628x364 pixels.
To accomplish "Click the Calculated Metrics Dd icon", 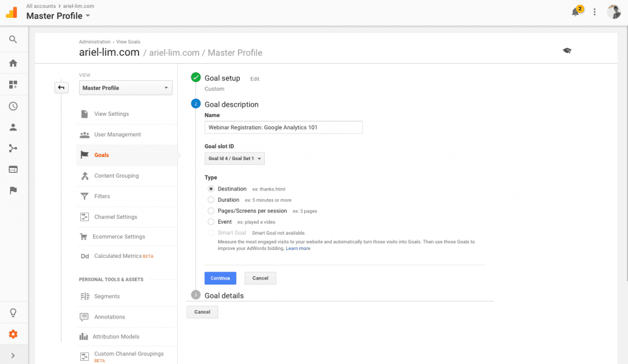I will pyautogui.click(x=85, y=256).
